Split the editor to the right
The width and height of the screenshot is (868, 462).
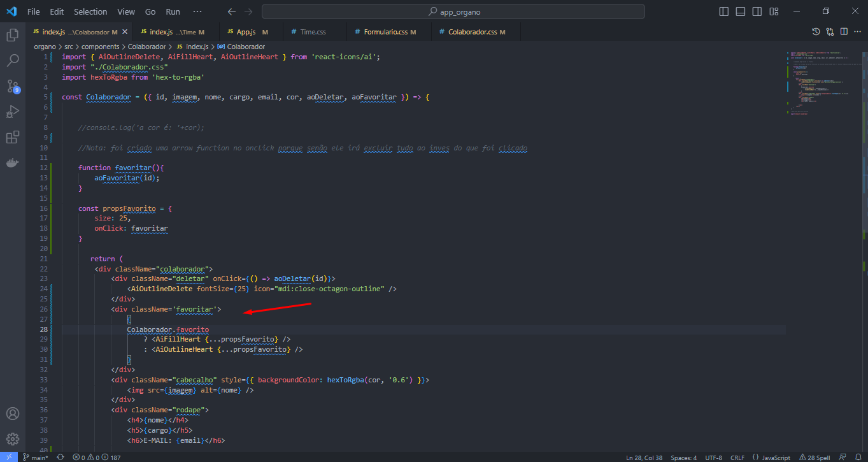point(844,32)
